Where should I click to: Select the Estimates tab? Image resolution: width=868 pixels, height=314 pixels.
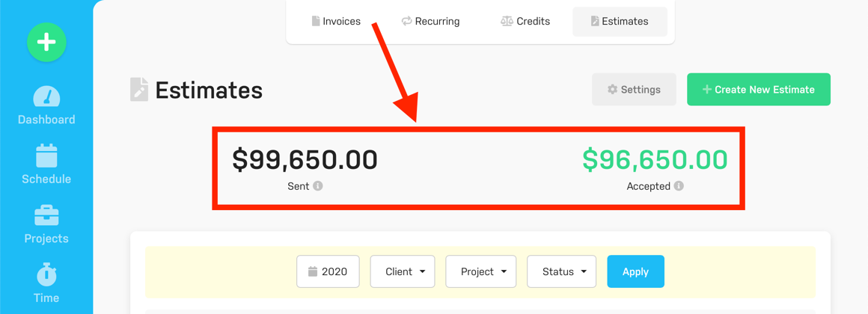620,22
